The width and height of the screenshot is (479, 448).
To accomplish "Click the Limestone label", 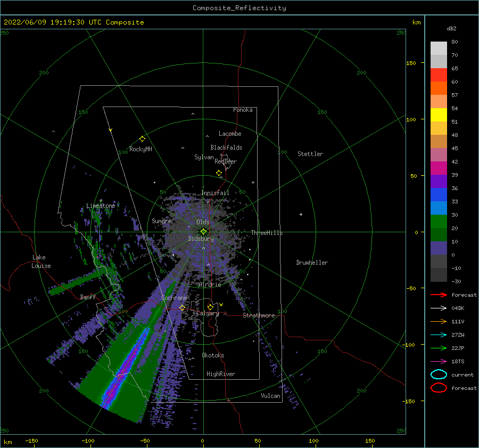I will coord(101,206).
